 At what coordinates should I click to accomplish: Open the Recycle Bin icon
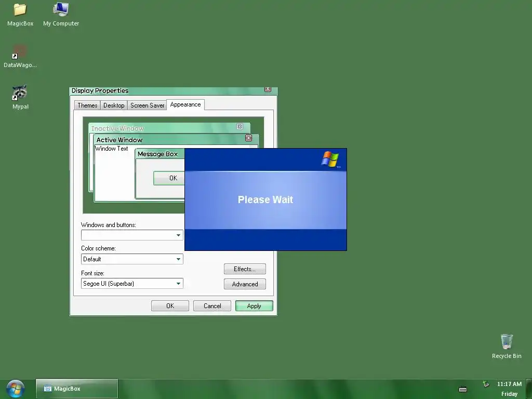click(507, 346)
